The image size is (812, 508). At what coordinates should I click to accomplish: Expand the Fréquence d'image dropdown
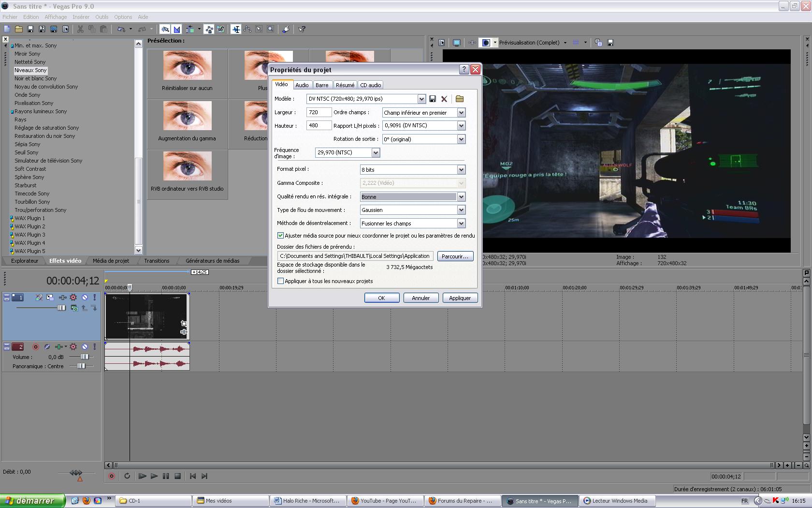pos(376,152)
